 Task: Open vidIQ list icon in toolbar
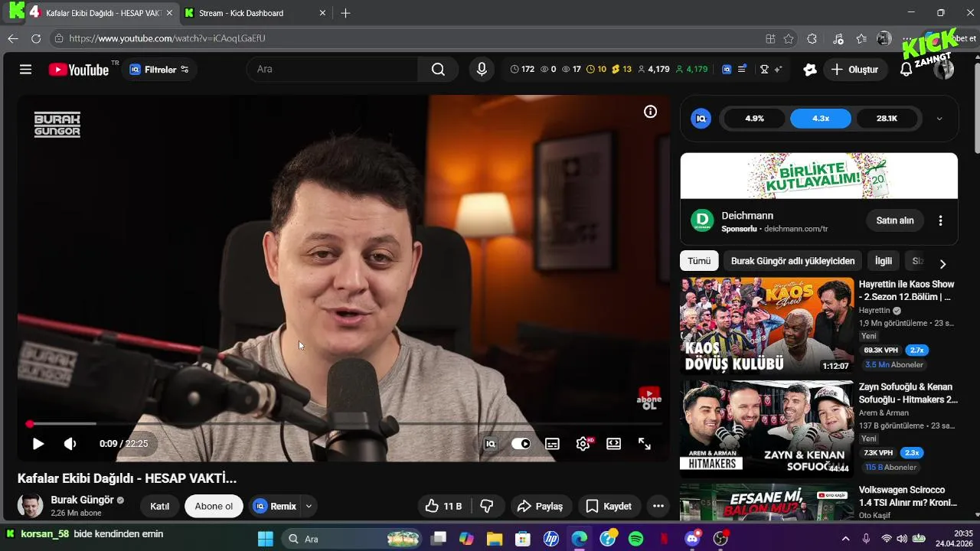coord(741,70)
